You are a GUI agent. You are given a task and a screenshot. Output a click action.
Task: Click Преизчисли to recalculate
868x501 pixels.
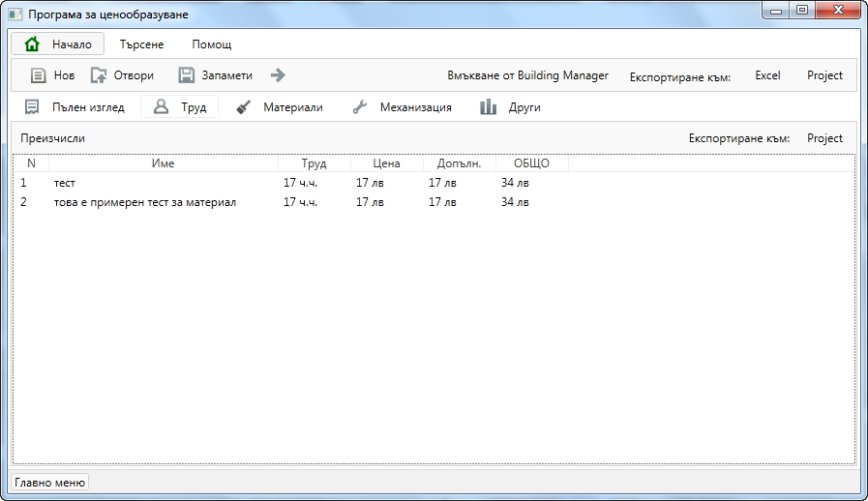(x=52, y=138)
